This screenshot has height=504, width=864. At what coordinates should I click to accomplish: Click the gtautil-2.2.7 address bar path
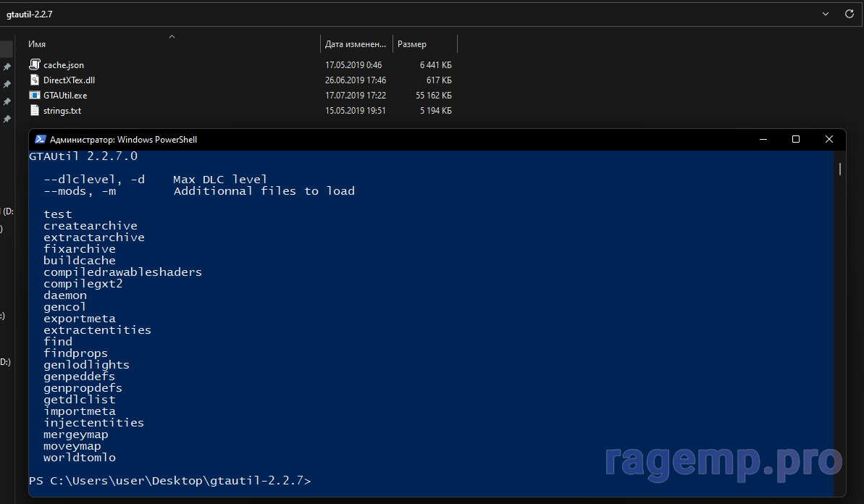pos(31,14)
